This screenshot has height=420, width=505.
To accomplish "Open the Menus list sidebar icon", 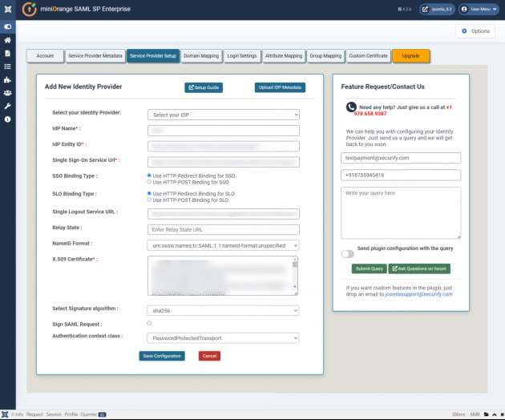I will (8, 67).
